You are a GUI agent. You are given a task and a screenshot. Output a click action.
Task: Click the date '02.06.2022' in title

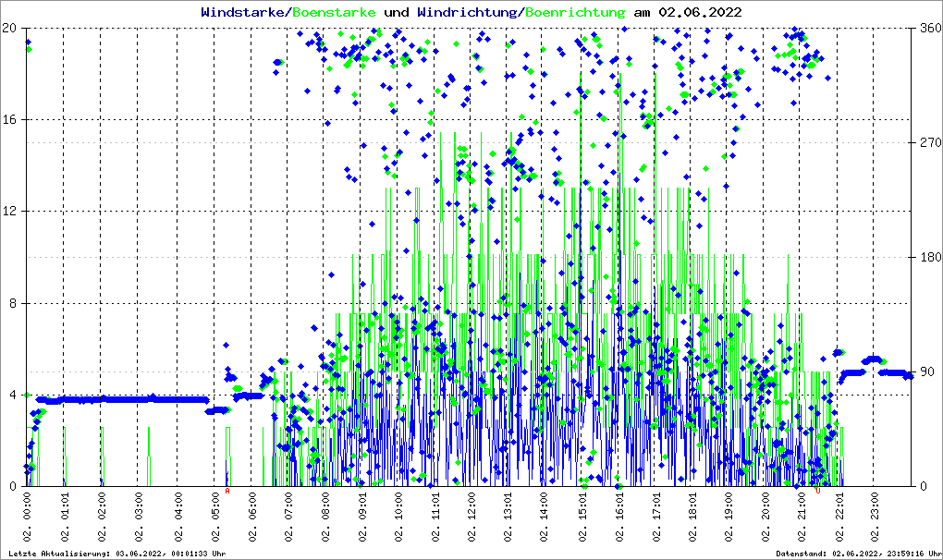coord(700,12)
